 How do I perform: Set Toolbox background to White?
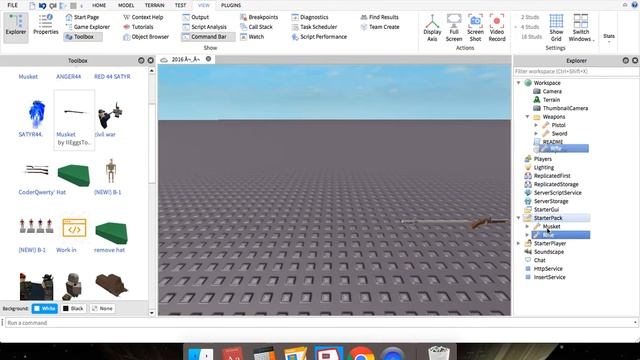pos(44,309)
